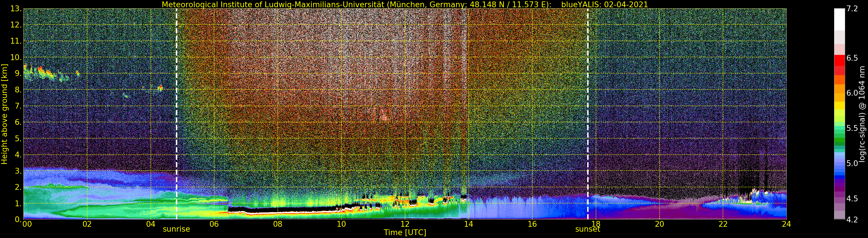Click the 7. tick on the height axis
The image size is (868, 238).
click(x=18, y=106)
